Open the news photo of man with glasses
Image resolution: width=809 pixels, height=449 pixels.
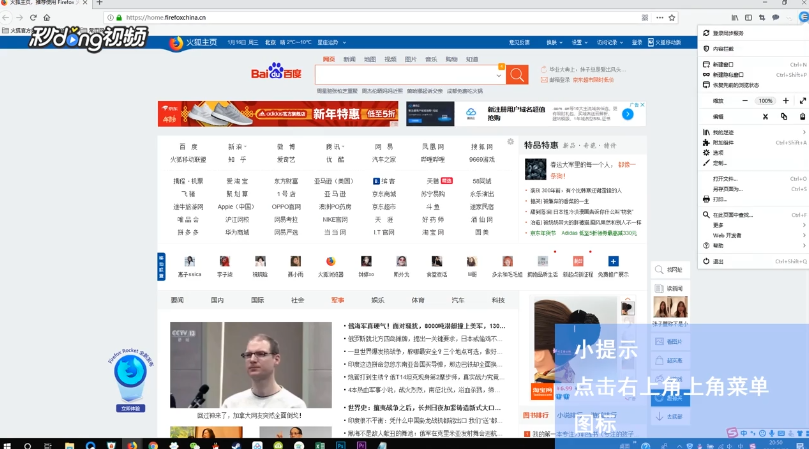[251, 365]
